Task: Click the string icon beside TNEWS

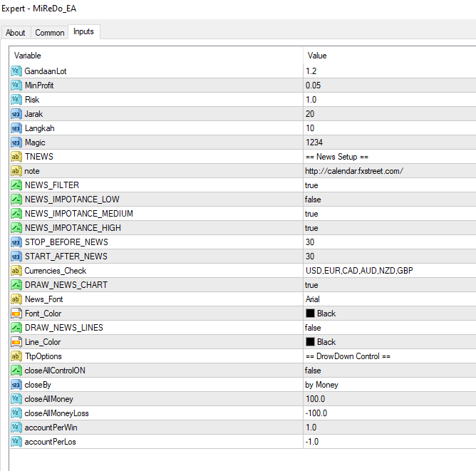Action: point(16,157)
